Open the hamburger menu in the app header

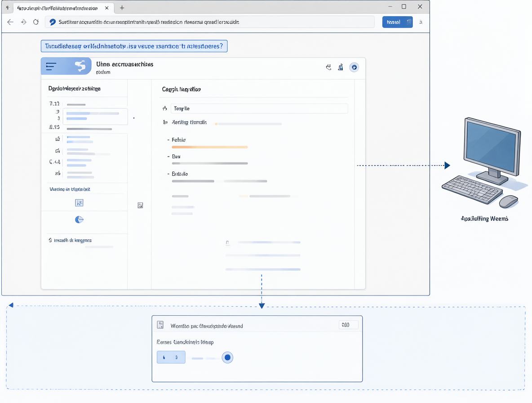pos(51,66)
